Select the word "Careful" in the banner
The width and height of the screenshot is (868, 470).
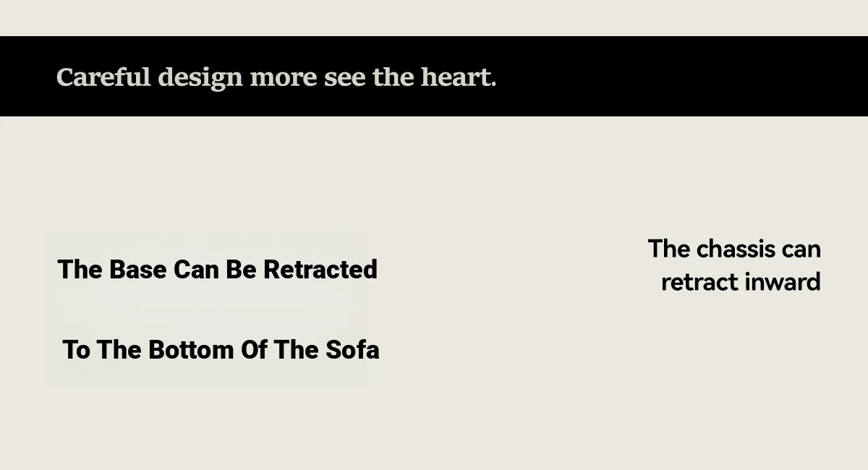tap(103, 77)
